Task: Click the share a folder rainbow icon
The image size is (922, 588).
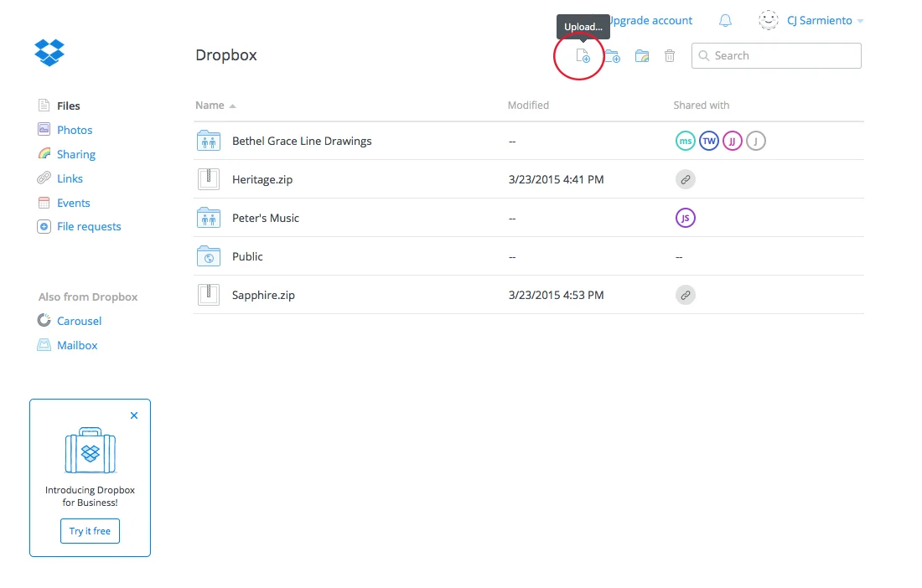Action: (x=642, y=56)
